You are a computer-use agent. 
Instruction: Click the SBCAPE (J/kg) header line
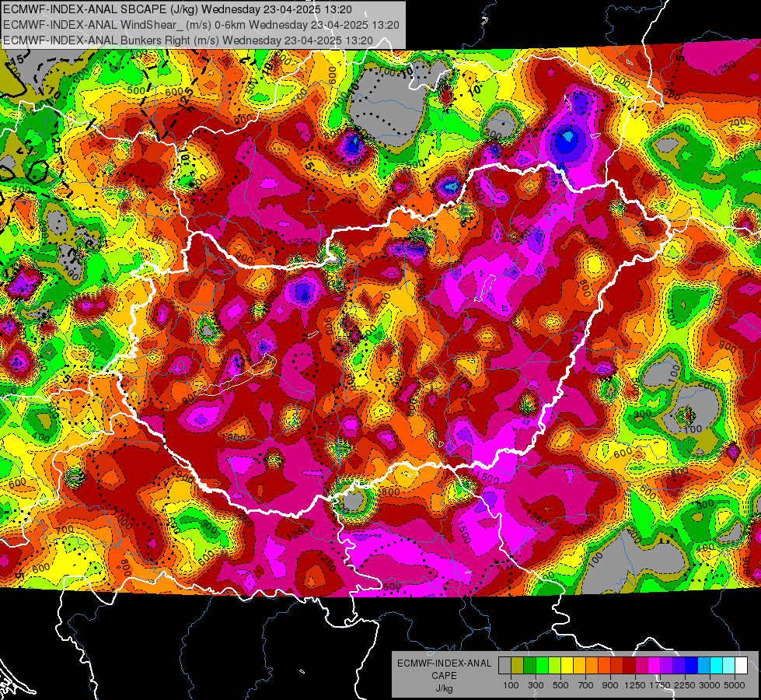(178, 9)
